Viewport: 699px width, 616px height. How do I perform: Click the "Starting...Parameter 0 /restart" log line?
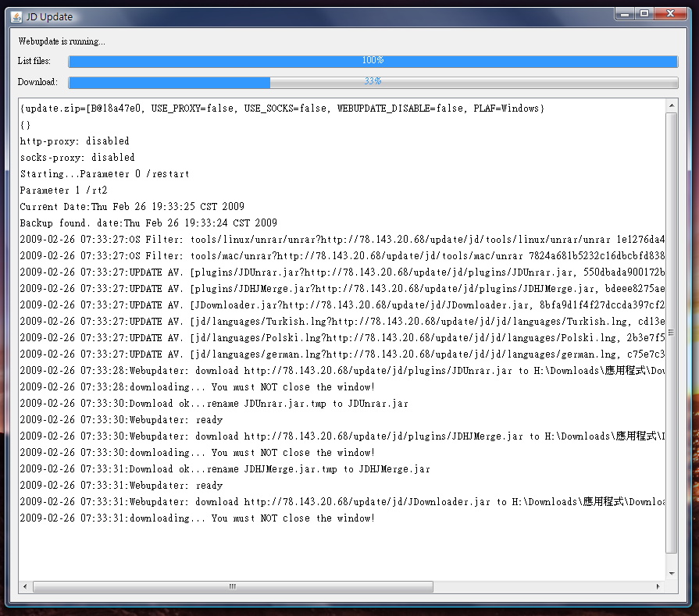(x=105, y=174)
